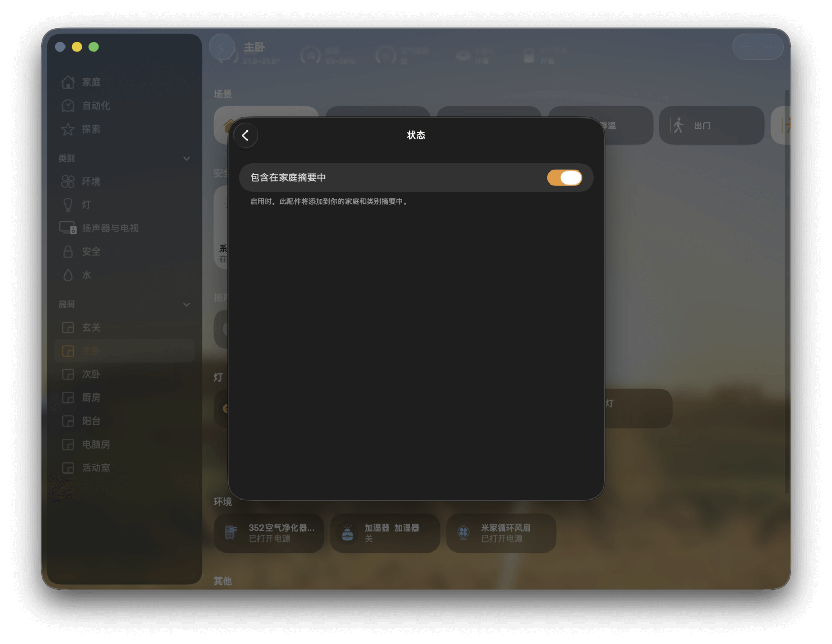Select 安全 lock icon category
This screenshot has height=644, width=832.
pyautogui.click(x=68, y=252)
